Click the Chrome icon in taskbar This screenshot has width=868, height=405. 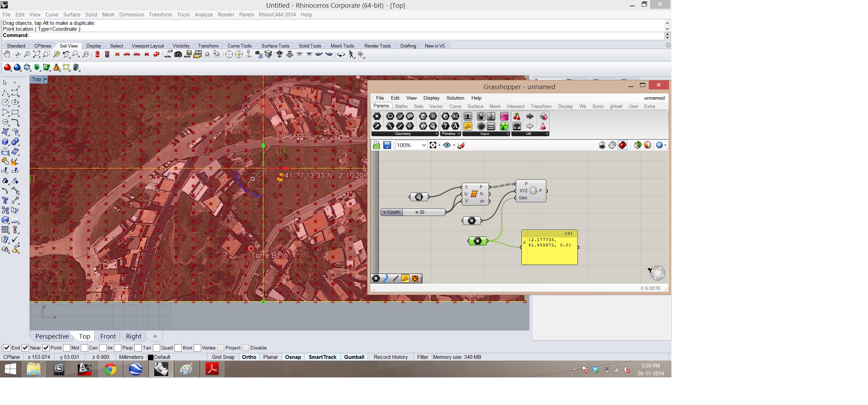pyautogui.click(x=110, y=369)
